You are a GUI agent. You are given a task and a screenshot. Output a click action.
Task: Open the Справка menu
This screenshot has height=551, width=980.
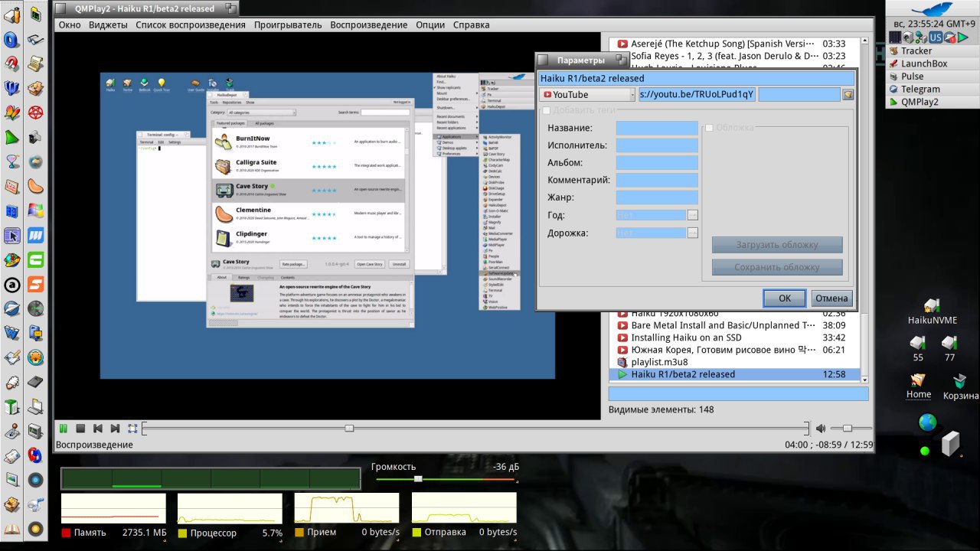(x=472, y=24)
